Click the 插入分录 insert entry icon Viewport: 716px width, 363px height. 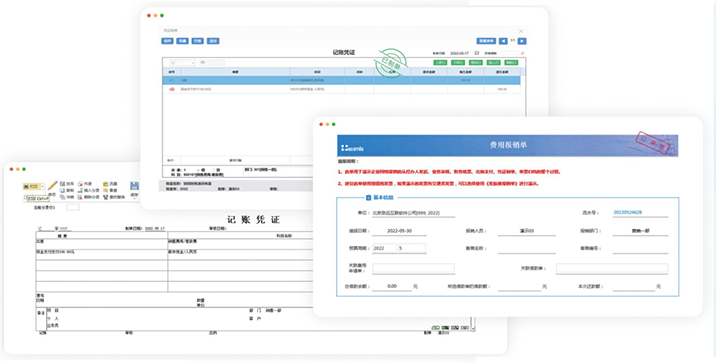pos(80,190)
